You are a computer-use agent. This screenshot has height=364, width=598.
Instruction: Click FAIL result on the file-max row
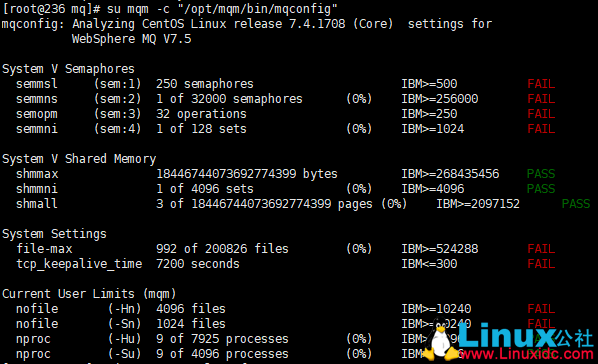(x=541, y=249)
